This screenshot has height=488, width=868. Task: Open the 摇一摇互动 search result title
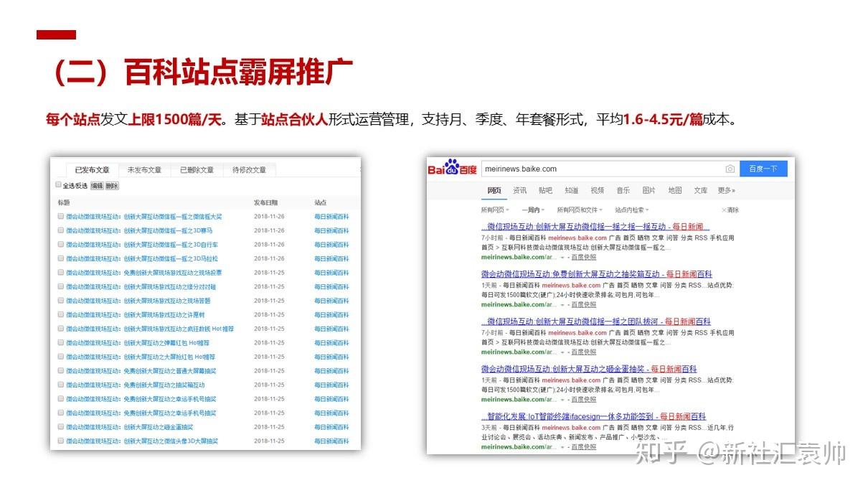595,227
